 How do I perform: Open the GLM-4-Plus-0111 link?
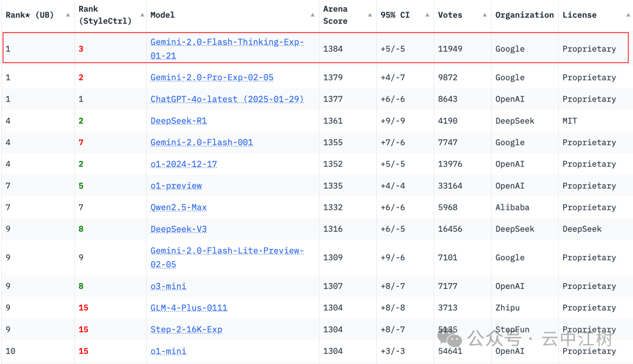click(x=189, y=308)
